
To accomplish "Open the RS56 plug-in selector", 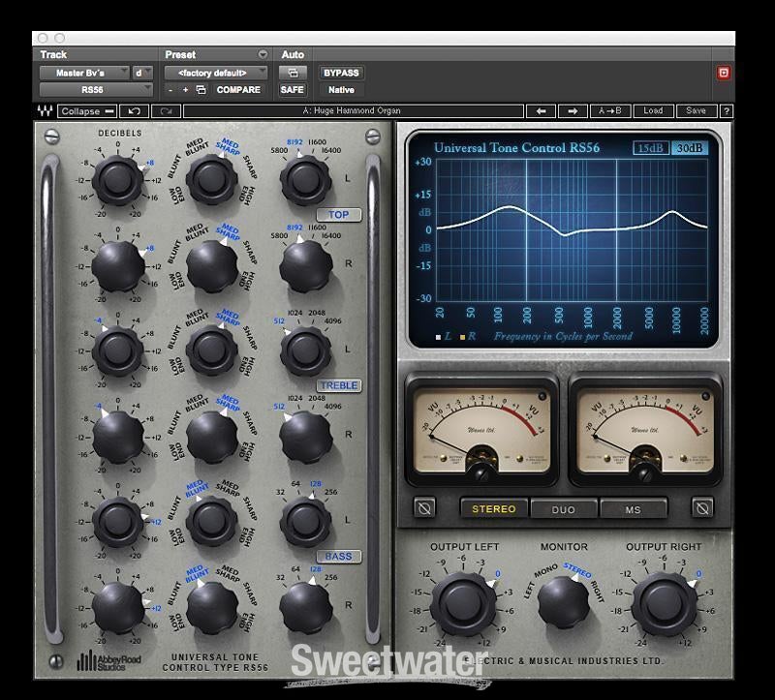I will (96, 90).
